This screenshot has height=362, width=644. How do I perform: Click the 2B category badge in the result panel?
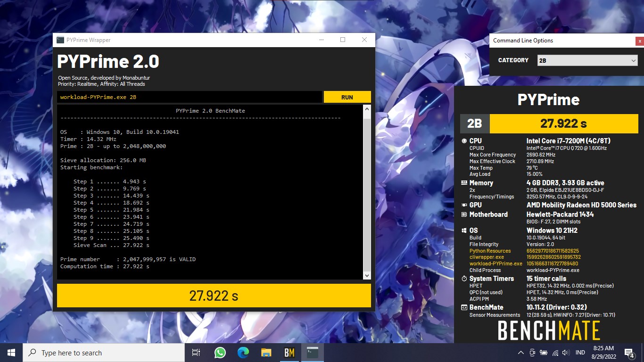475,123
